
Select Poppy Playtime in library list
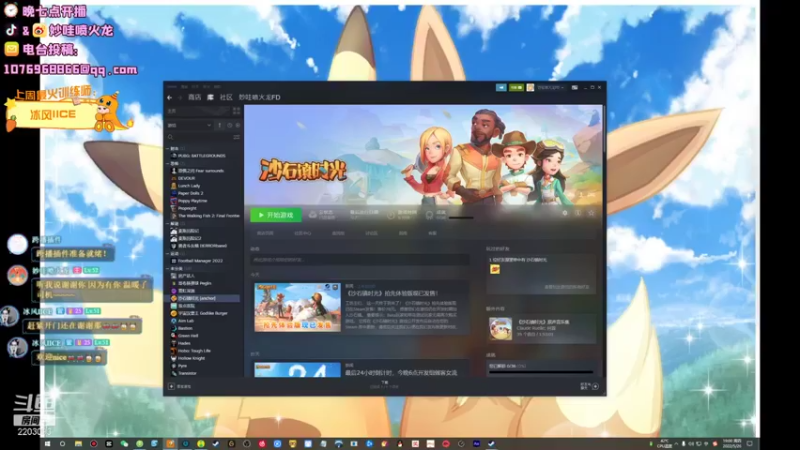pos(193,201)
